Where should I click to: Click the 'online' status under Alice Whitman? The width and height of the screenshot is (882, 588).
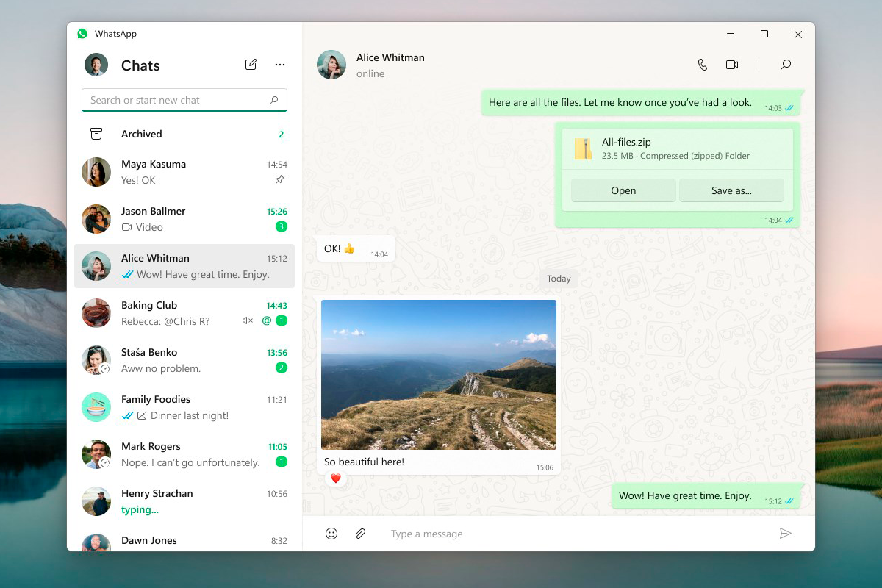pyautogui.click(x=370, y=73)
